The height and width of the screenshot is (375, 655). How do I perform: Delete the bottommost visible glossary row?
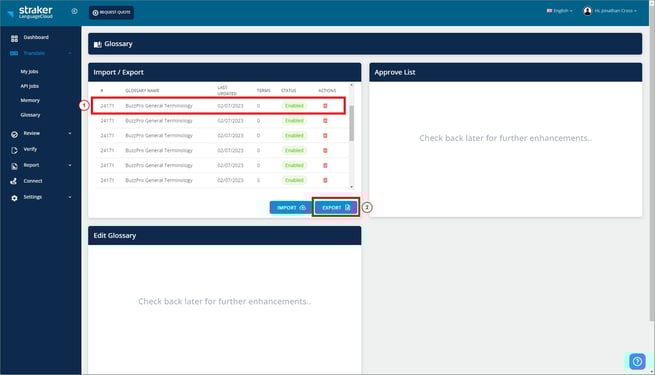(x=325, y=180)
